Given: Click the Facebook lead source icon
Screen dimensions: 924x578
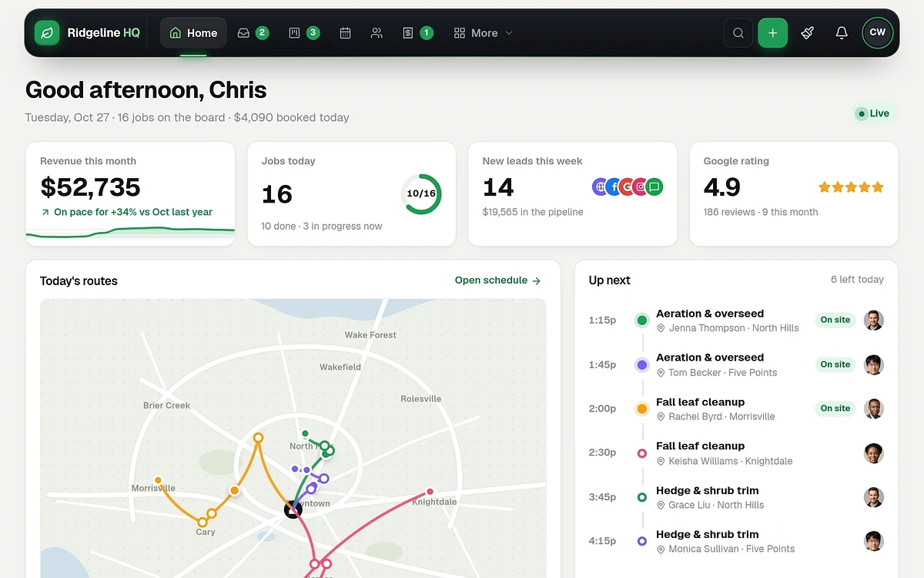Looking at the screenshot, I should click(614, 187).
